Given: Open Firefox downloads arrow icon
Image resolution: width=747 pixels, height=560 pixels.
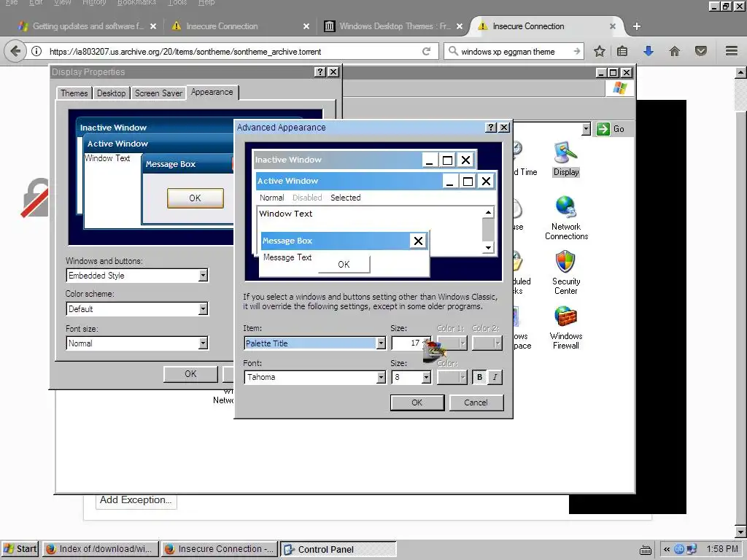Looking at the screenshot, I should pyautogui.click(x=648, y=51).
